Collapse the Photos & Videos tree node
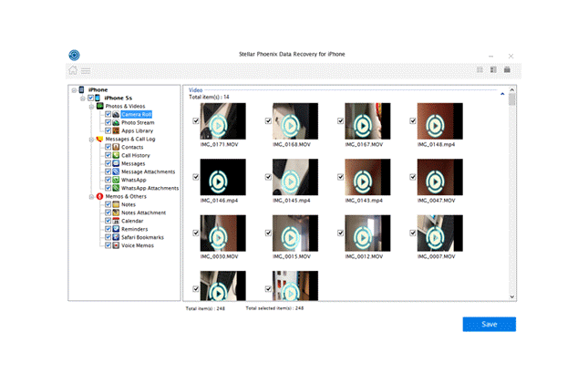 pyautogui.click(x=91, y=106)
